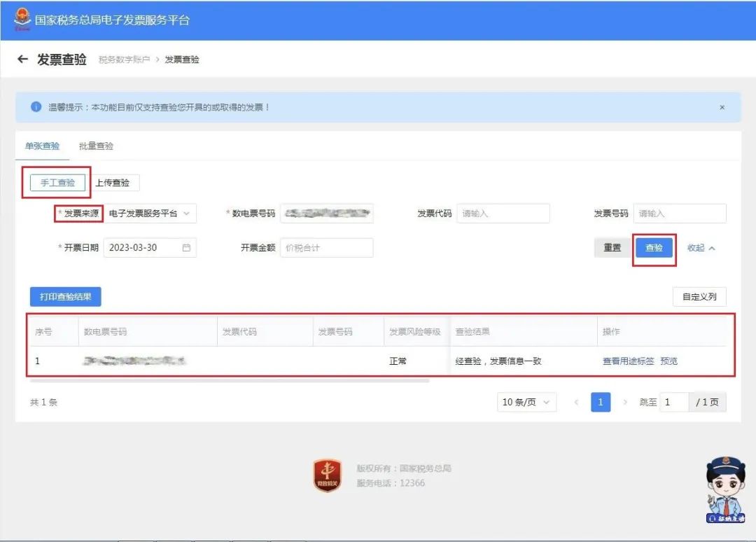
Task: Go to previous page arrow
Action: pyautogui.click(x=576, y=402)
